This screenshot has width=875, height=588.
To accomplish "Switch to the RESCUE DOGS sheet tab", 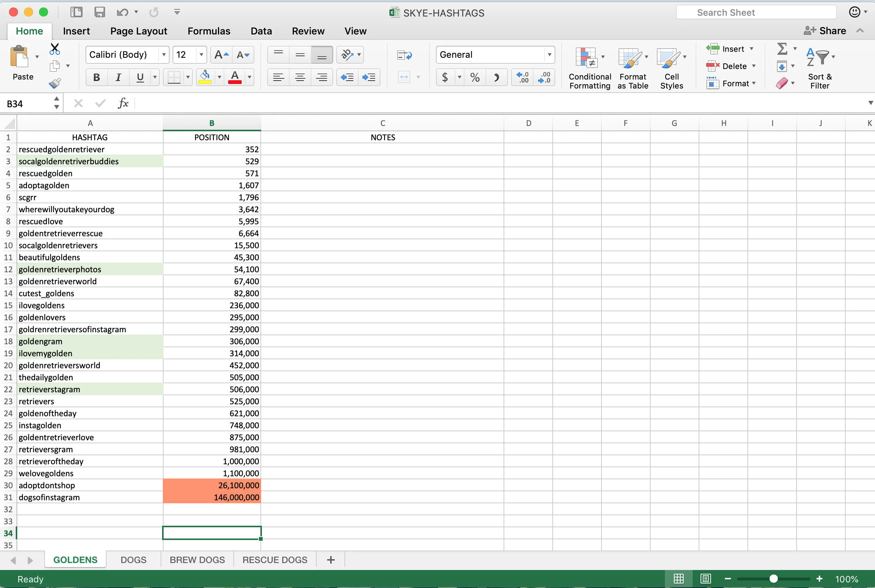I will coord(275,560).
